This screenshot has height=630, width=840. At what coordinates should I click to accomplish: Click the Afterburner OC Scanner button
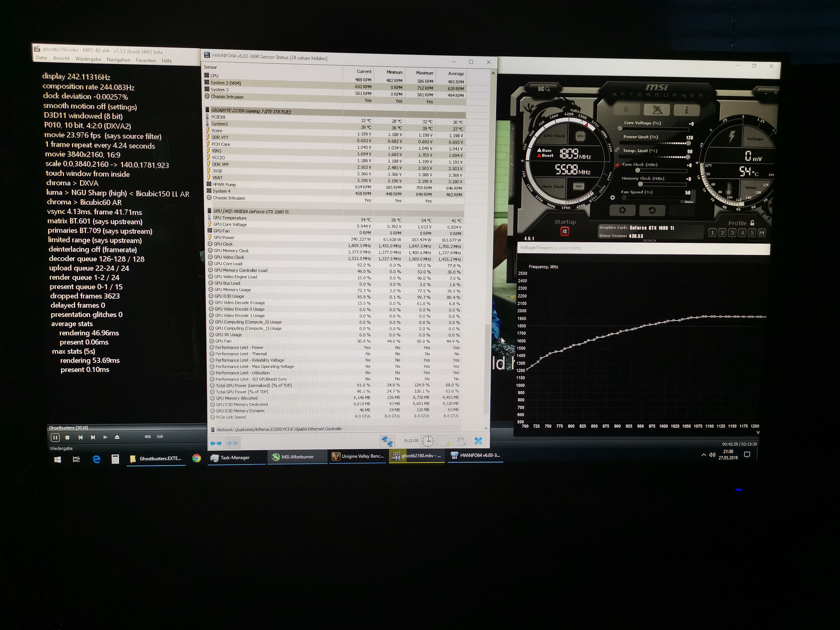pos(544,89)
